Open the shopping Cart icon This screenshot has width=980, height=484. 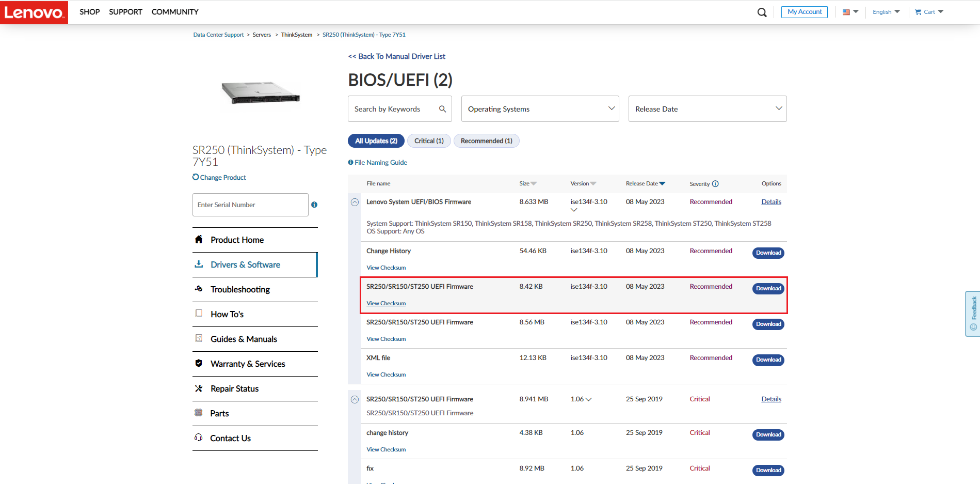918,12
